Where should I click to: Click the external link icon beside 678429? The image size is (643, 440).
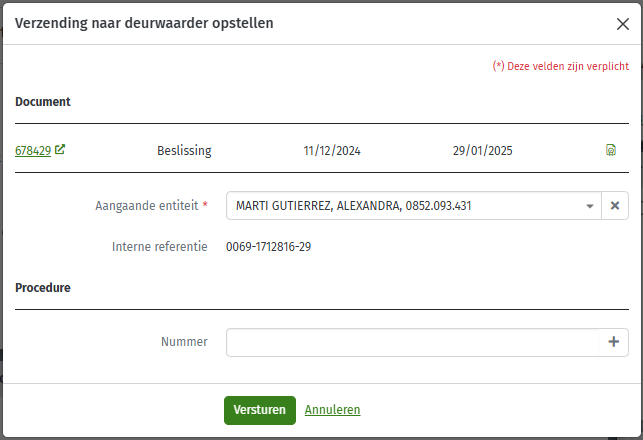point(60,150)
